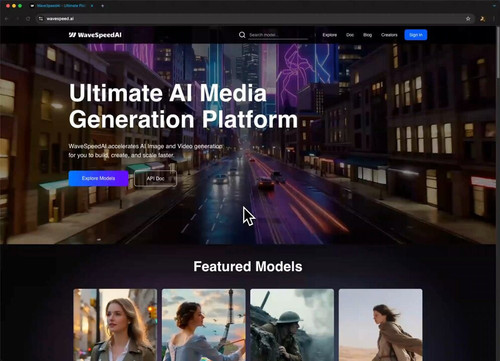Expand the tab search chevron
The width and height of the screenshot is (500, 361).
coord(494,6)
